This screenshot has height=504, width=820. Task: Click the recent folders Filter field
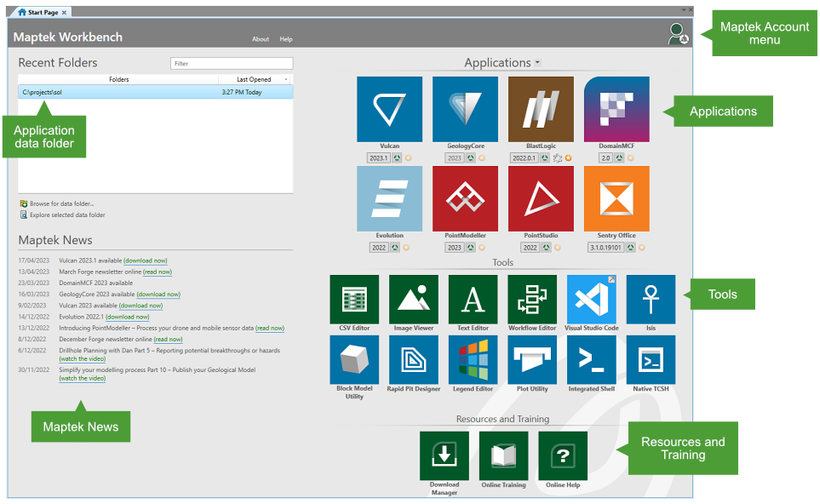[x=231, y=63]
